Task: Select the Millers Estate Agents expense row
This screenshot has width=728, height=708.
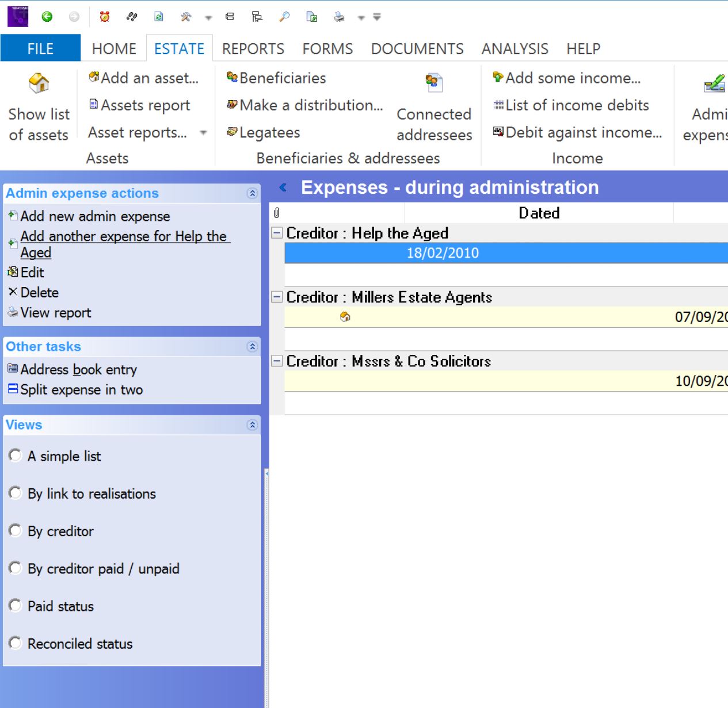Action: point(506,317)
